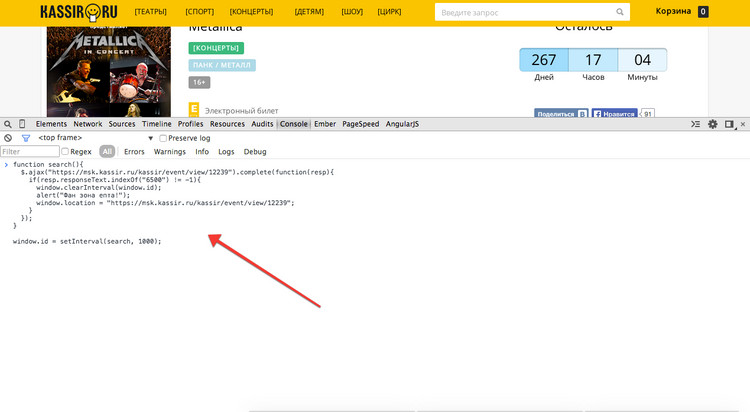Image resolution: width=750 pixels, height=412 pixels.
Task: Enable Preserve log checkbox
Action: pyautogui.click(x=163, y=138)
